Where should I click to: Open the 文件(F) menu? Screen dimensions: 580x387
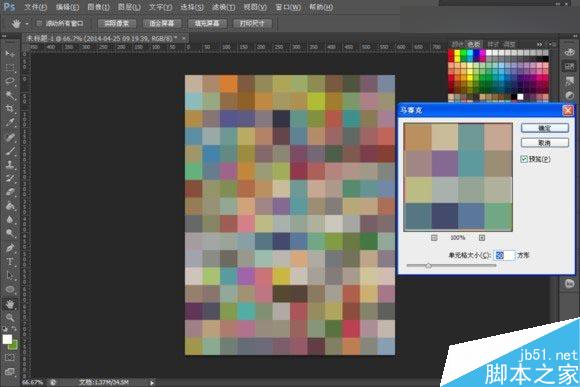(x=36, y=7)
